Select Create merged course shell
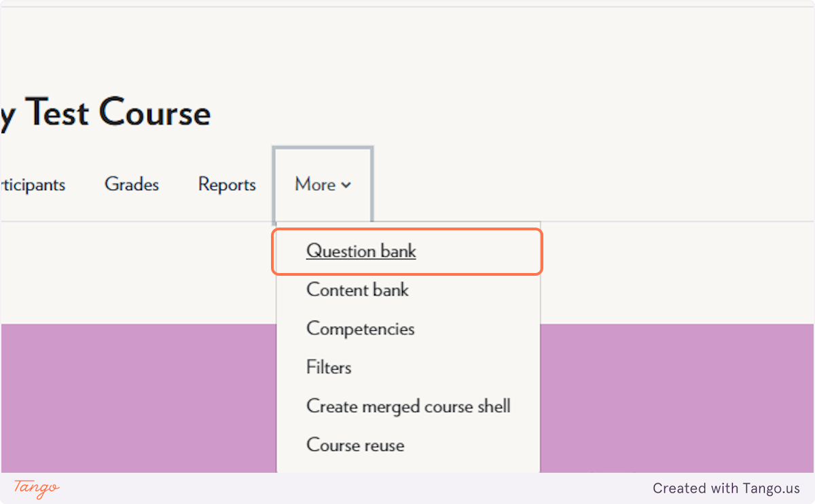Viewport: 815px width, 504px height. click(408, 406)
